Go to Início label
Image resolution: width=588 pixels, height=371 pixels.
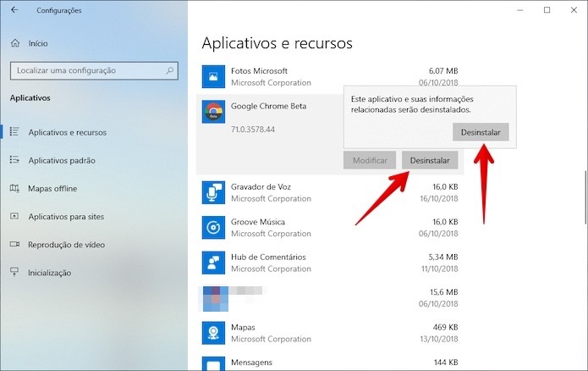(x=38, y=43)
